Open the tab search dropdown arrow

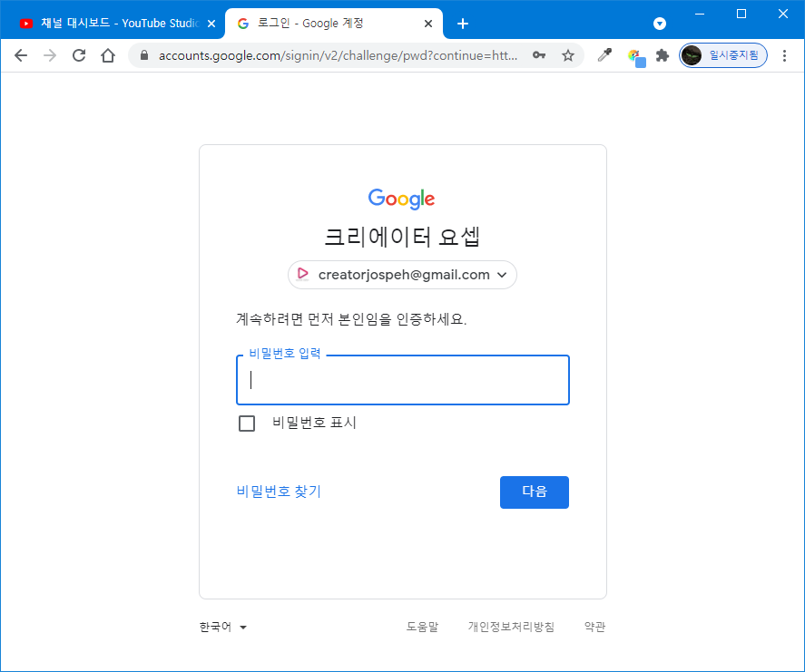tap(660, 24)
